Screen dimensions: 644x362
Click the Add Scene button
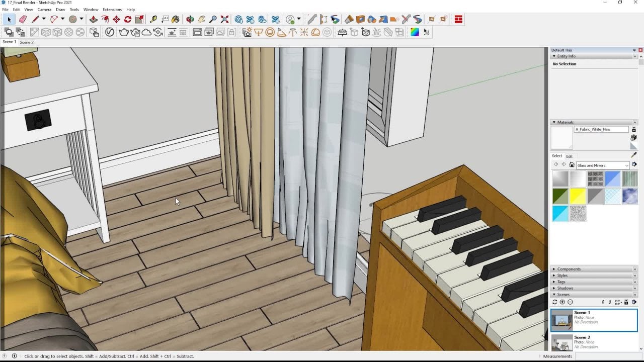pyautogui.click(x=562, y=302)
